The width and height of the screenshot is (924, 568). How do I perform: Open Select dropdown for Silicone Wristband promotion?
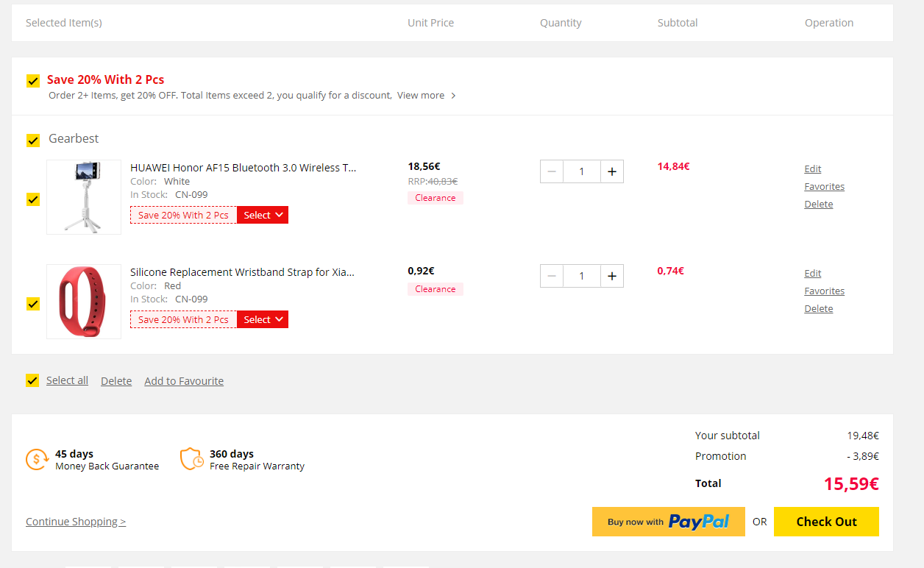pyautogui.click(x=263, y=319)
